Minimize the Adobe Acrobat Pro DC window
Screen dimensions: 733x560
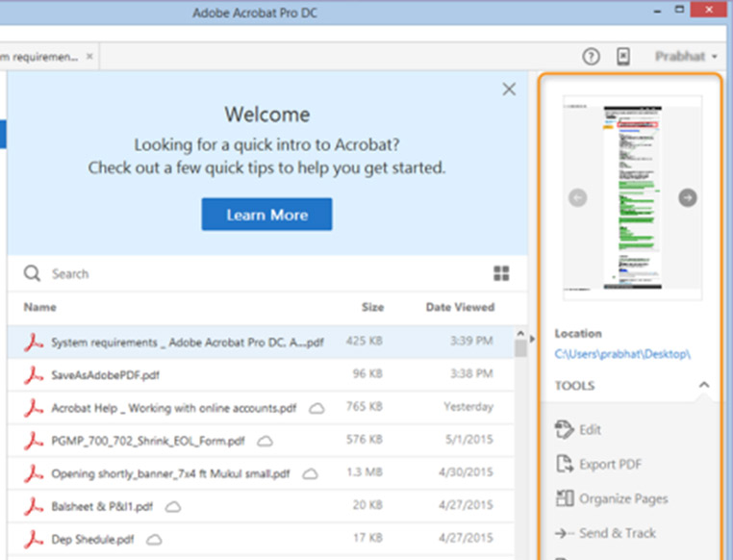(x=657, y=12)
